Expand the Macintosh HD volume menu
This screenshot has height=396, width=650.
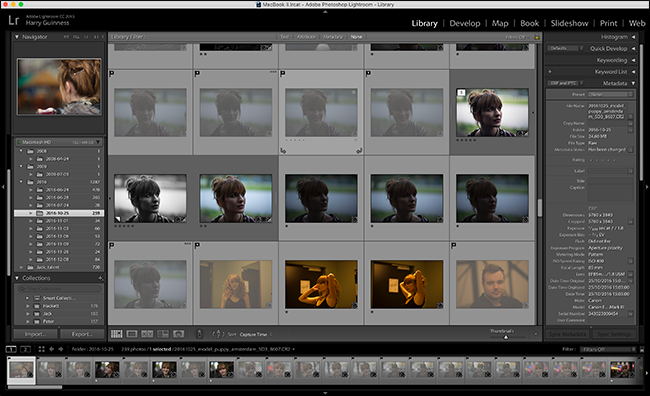tap(98, 142)
